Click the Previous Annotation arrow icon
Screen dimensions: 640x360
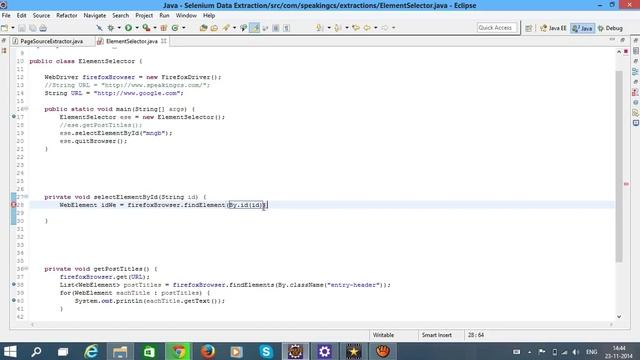tap(338, 28)
